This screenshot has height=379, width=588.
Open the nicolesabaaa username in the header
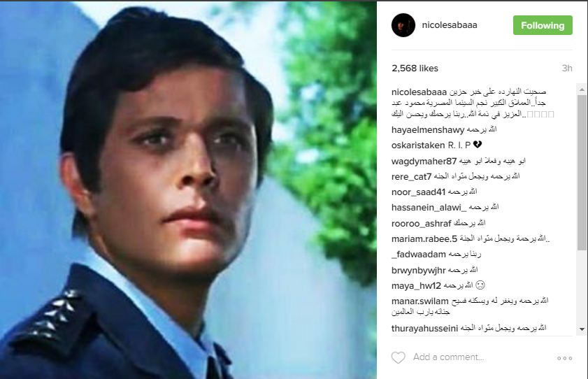coord(450,25)
